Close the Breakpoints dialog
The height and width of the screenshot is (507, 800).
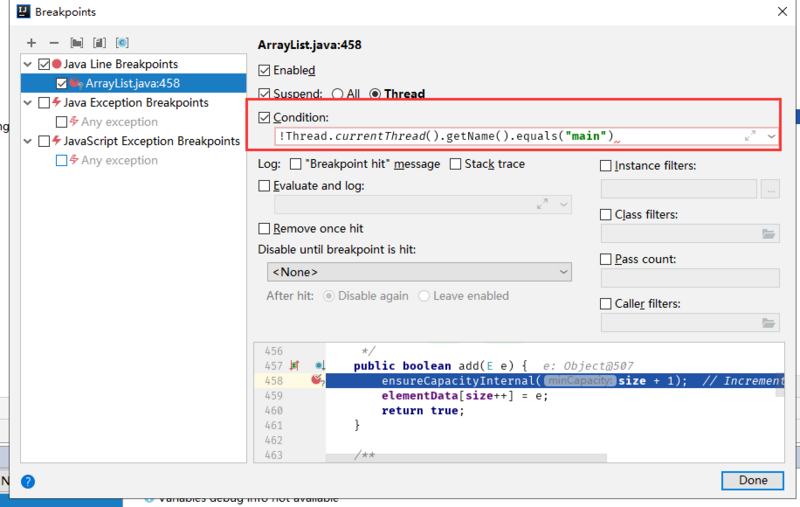(x=782, y=11)
